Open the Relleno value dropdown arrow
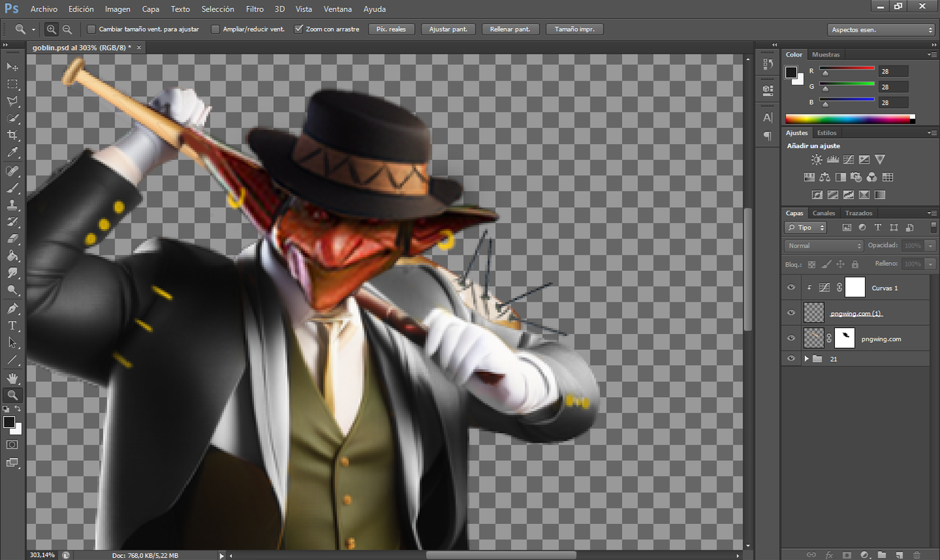The image size is (940, 560). [930, 264]
